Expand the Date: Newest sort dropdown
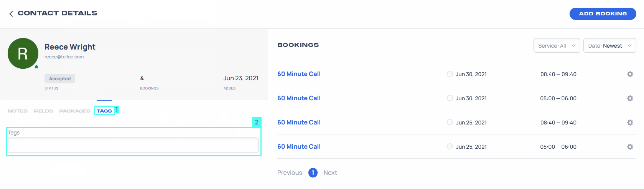This screenshot has height=189, width=644. [x=609, y=45]
